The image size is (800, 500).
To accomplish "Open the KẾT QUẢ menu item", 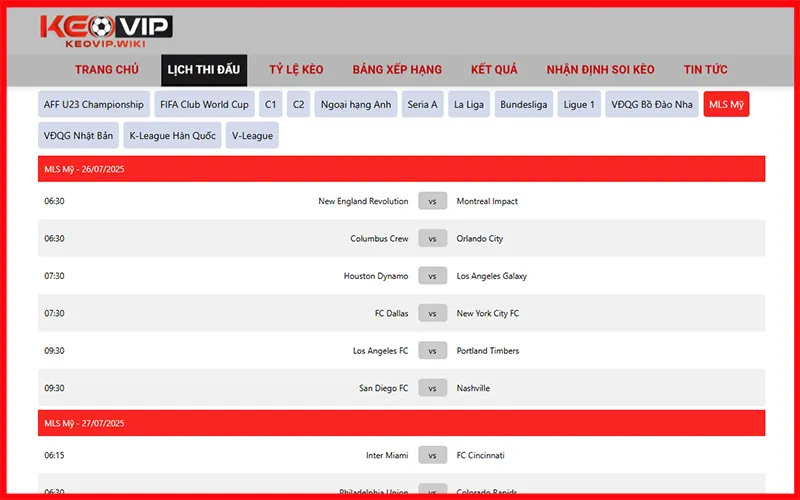I will point(494,70).
